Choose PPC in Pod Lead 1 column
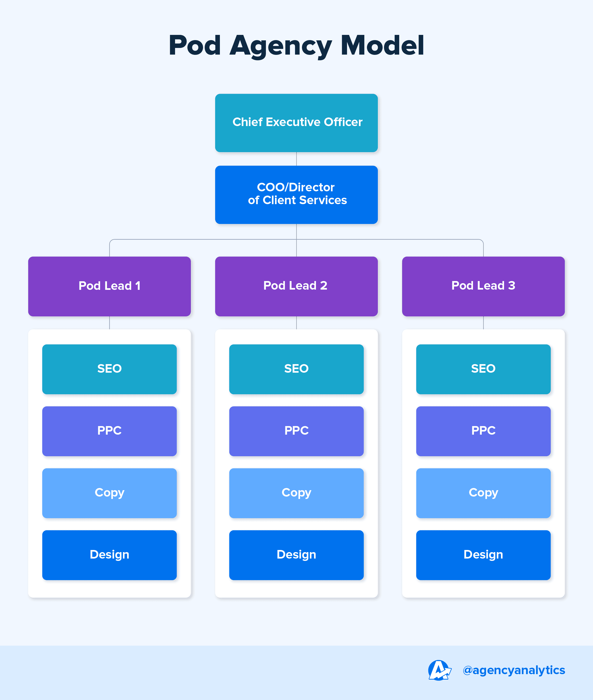This screenshot has height=700, width=593. (109, 431)
